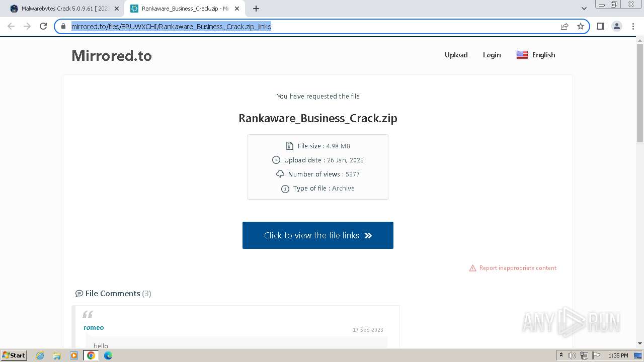
Task: Go forward to the next page
Action: click(x=27, y=26)
